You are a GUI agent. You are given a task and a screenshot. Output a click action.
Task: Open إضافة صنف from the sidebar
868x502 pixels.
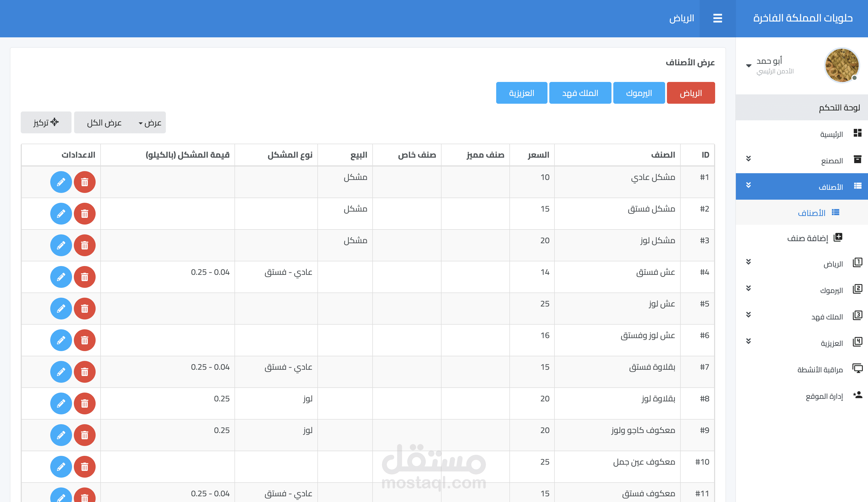808,238
